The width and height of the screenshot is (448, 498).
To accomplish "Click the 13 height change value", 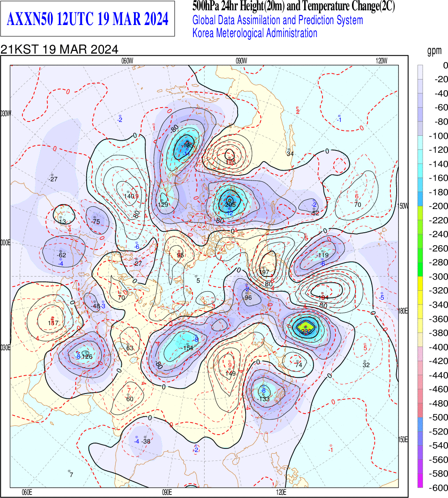I will [x=62, y=222].
